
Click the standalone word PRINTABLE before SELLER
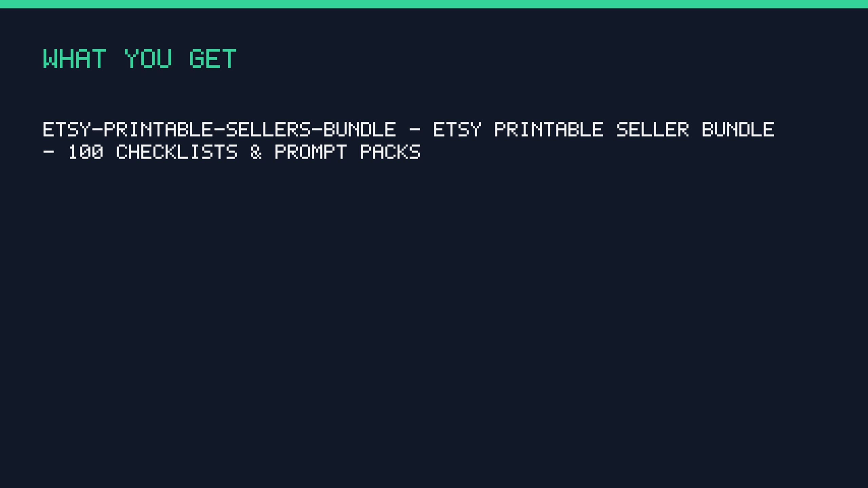(x=549, y=130)
